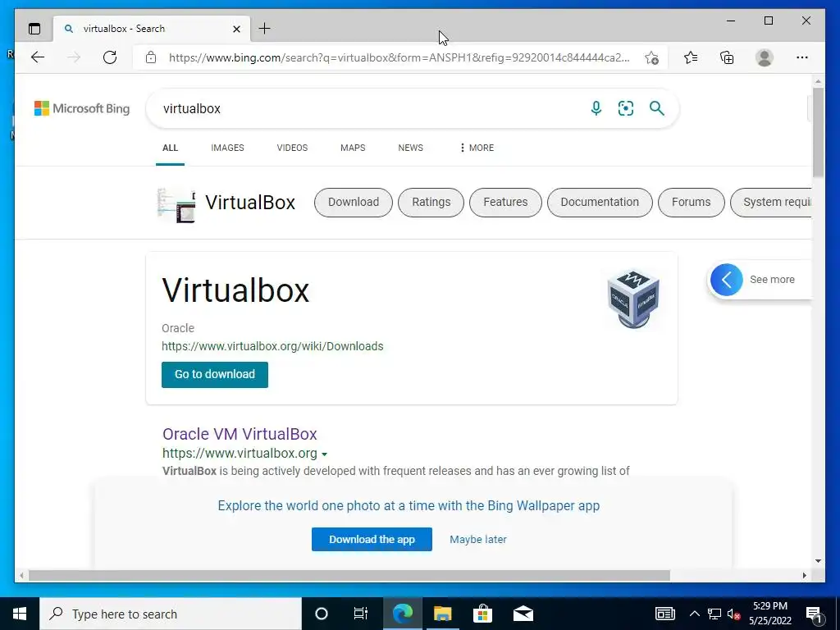
Task: Show hidden system tray icons
Action: tap(694, 614)
